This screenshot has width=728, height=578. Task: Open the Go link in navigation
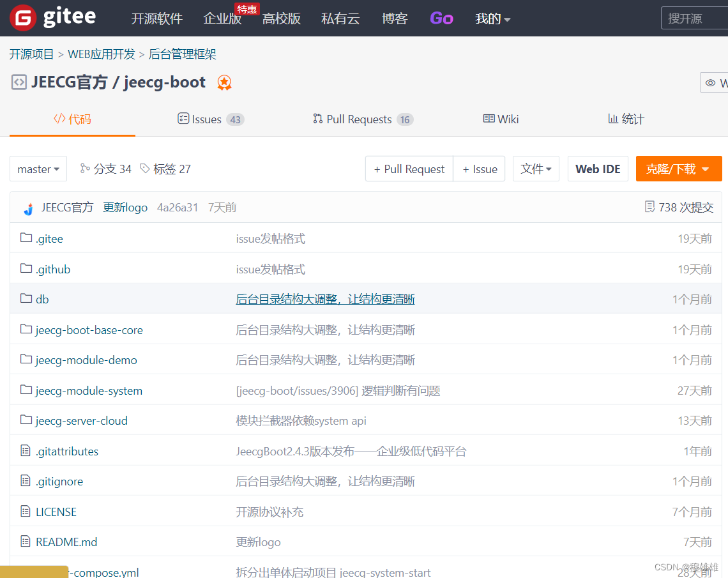click(x=441, y=19)
